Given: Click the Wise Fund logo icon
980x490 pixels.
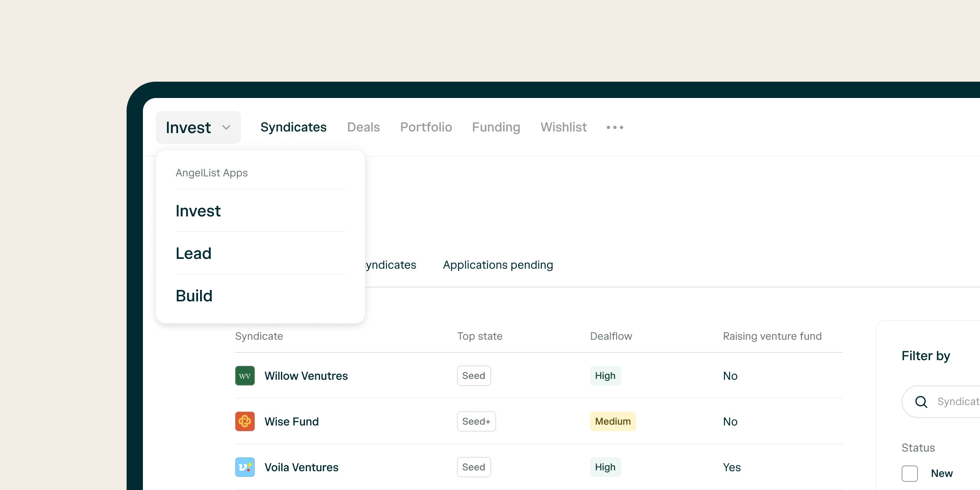Looking at the screenshot, I should (245, 421).
